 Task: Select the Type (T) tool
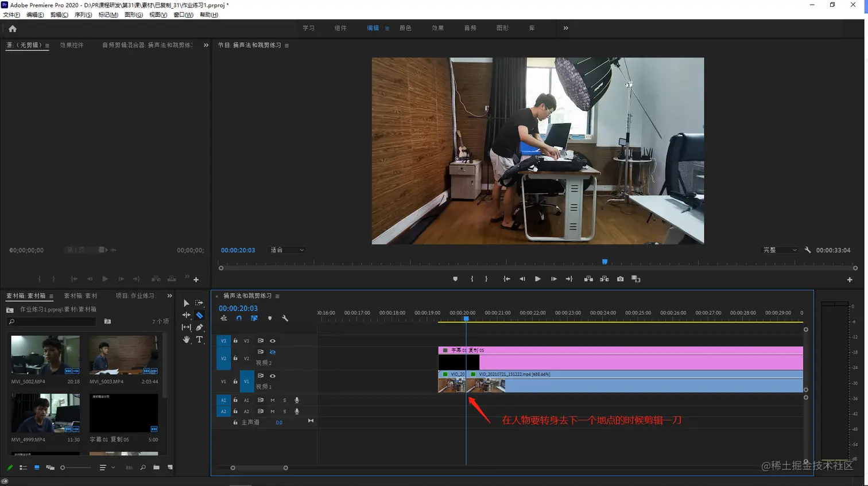(x=199, y=340)
